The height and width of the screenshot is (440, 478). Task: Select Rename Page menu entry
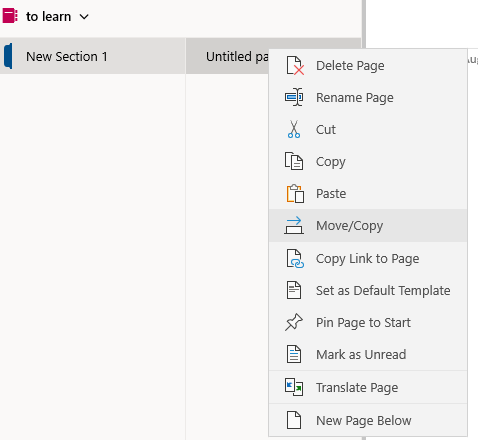pos(368,98)
